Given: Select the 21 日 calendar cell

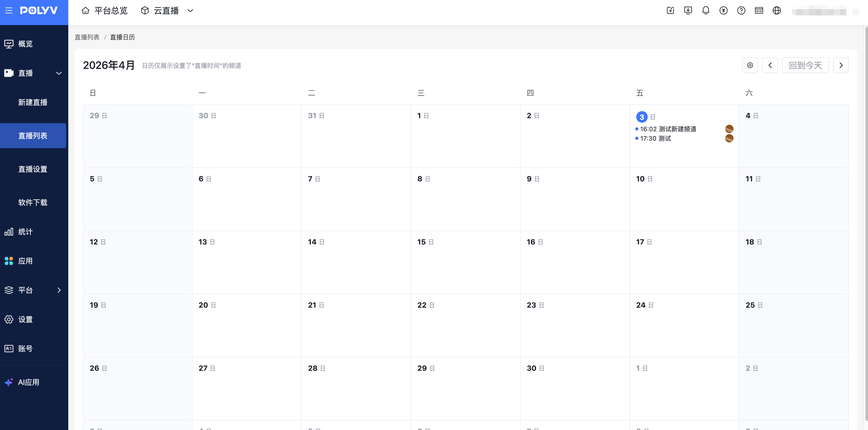Looking at the screenshot, I should [x=356, y=325].
